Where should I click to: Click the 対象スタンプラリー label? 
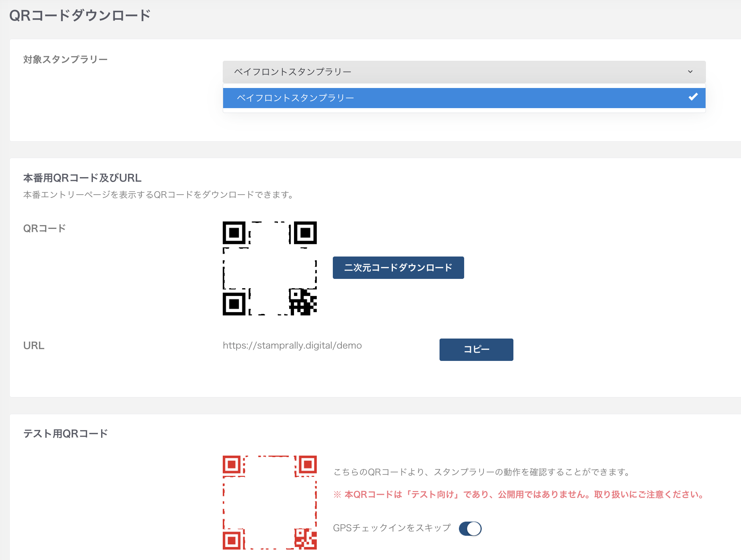(x=65, y=59)
